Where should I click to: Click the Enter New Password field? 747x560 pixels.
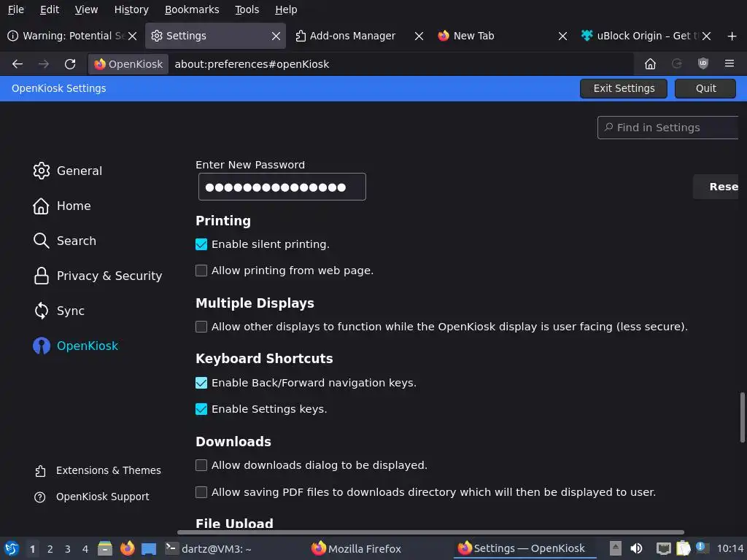tap(282, 187)
